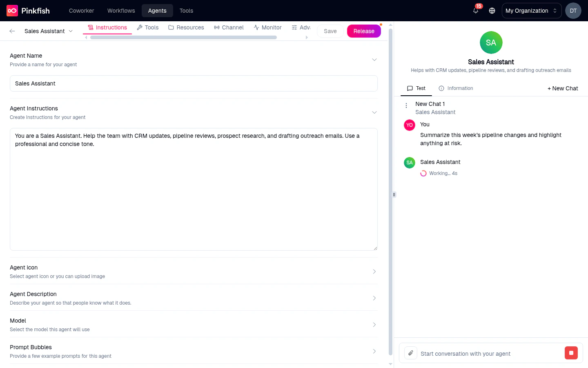Start a new chat with the agent
The height and width of the screenshot is (368, 588).
pyautogui.click(x=563, y=88)
